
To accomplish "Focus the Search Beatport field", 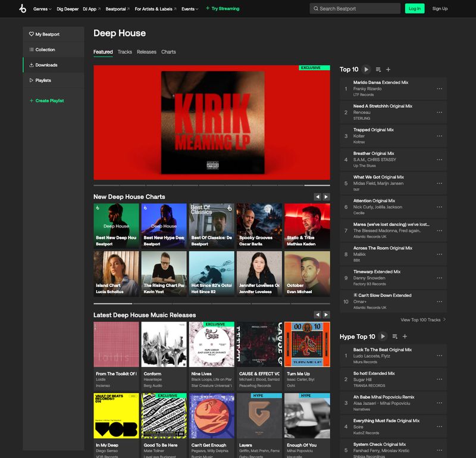I will click(x=355, y=8).
